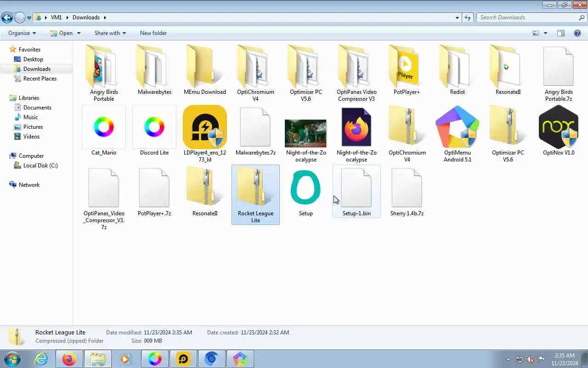
Task: Click the muted volume tray icon
Action: click(530, 359)
